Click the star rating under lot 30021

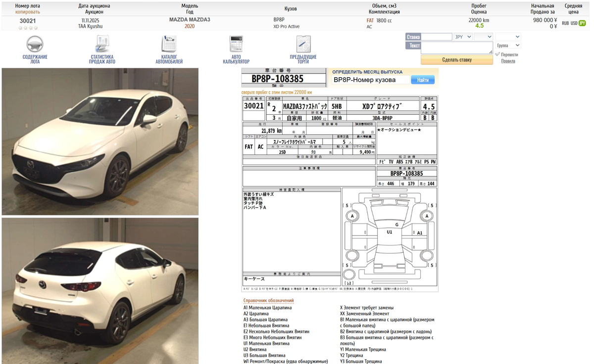[x=28, y=28]
